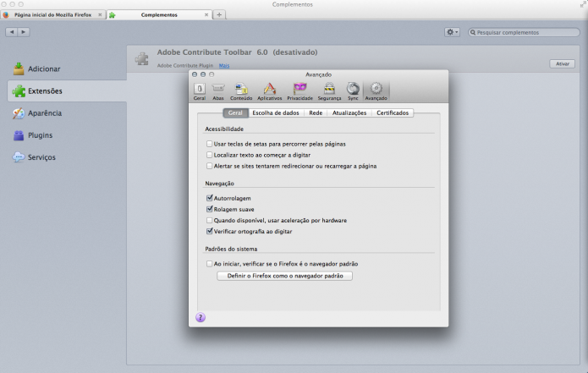Open the Conteúdo preferences pane
Viewport: 588px width, 373px height.
click(x=241, y=91)
